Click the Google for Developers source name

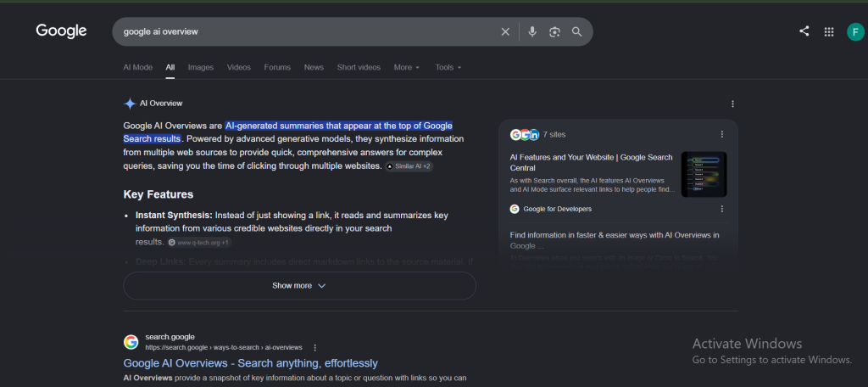(558, 209)
